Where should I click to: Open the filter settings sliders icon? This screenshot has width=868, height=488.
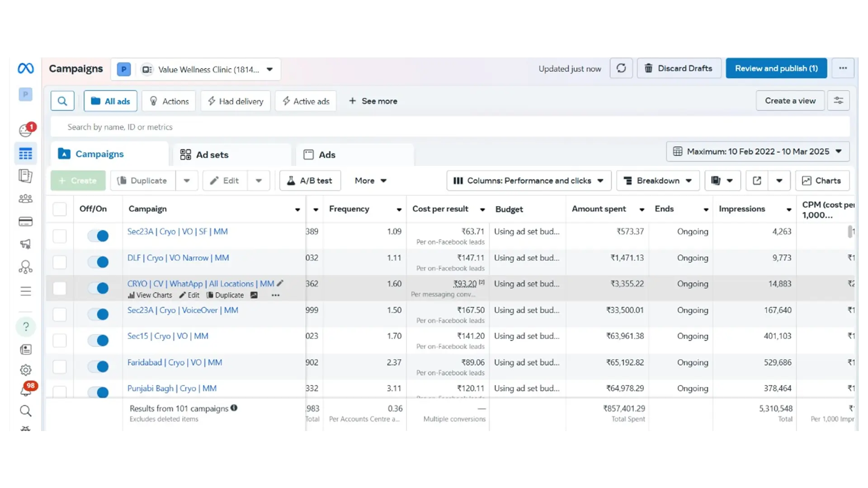839,100
